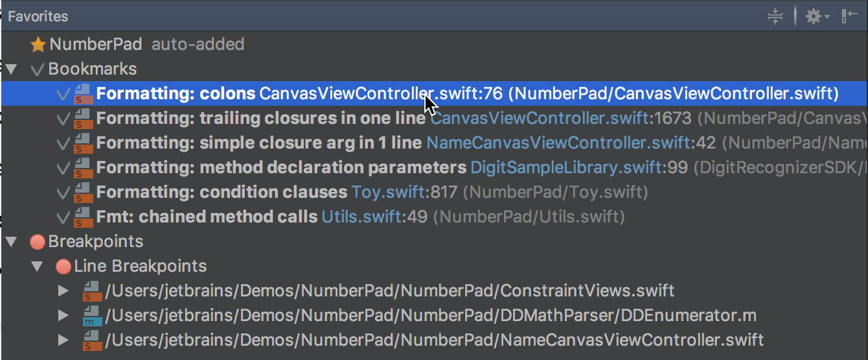This screenshot has height=360, width=868.
Task: Select NumberPad auto-added favorites list
Action: coord(95,45)
